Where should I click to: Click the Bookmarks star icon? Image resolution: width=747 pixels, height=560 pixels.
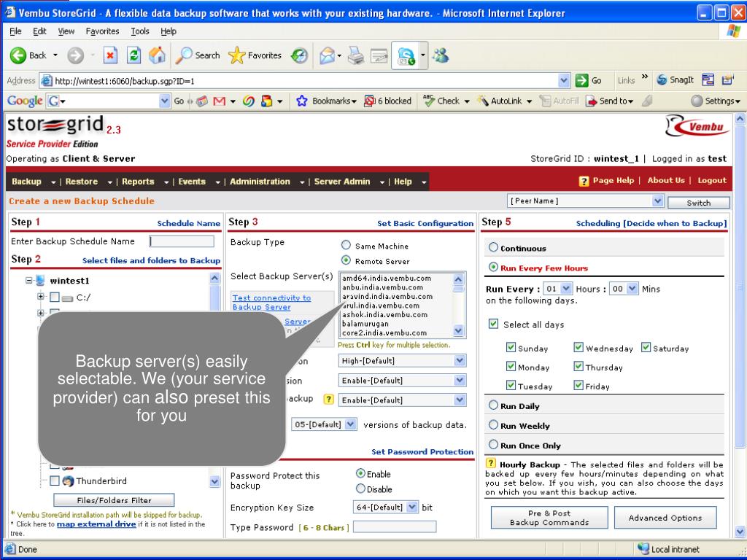click(301, 101)
